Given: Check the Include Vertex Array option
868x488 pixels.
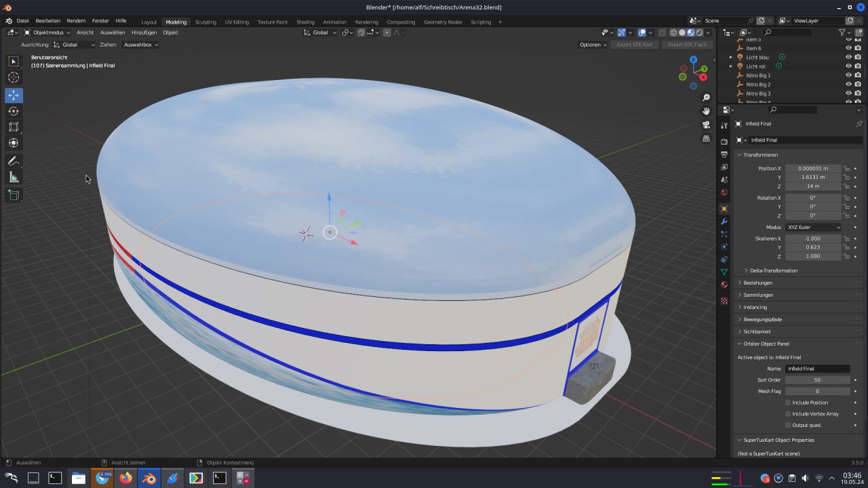Looking at the screenshot, I should 788,413.
